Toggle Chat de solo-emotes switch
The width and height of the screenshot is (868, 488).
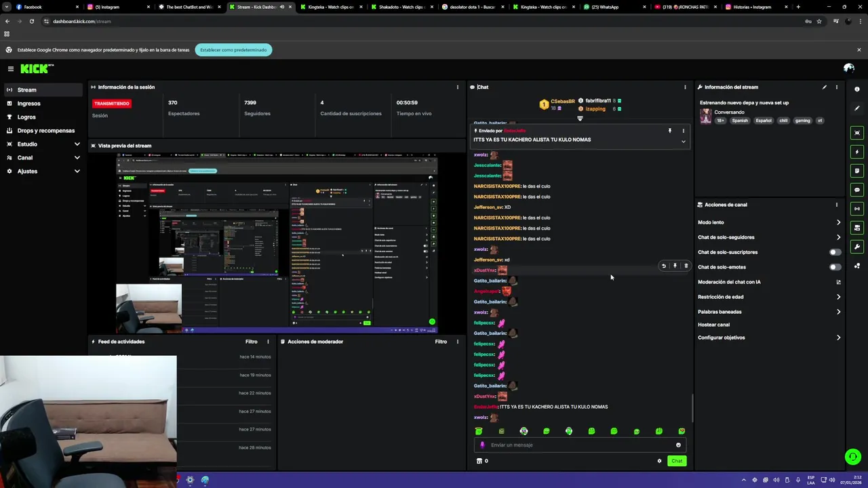(x=835, y=267)
